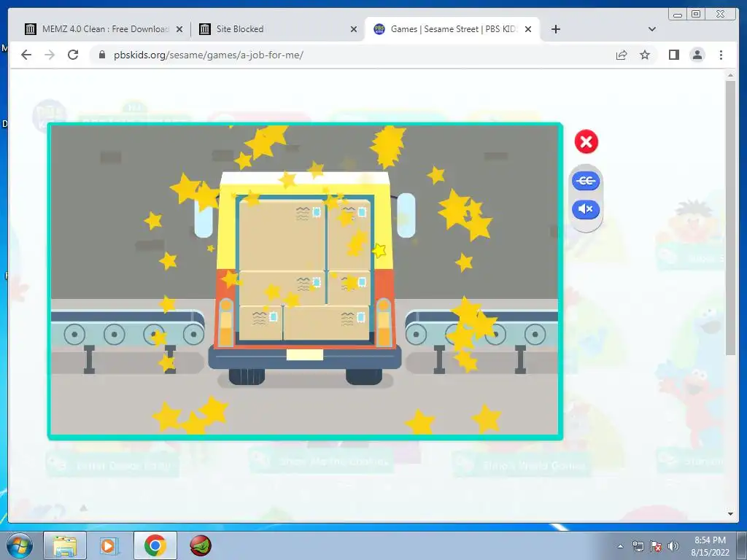Open Windows Explorer from the taskbar
The width and height of the screenshot is (747, 560).
[65, 545]
